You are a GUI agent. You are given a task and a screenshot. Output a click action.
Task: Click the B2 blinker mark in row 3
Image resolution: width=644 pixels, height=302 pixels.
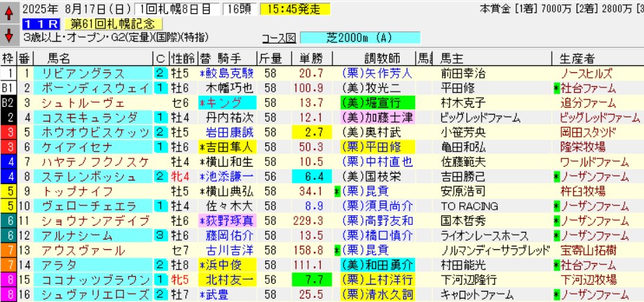(8, 102)
